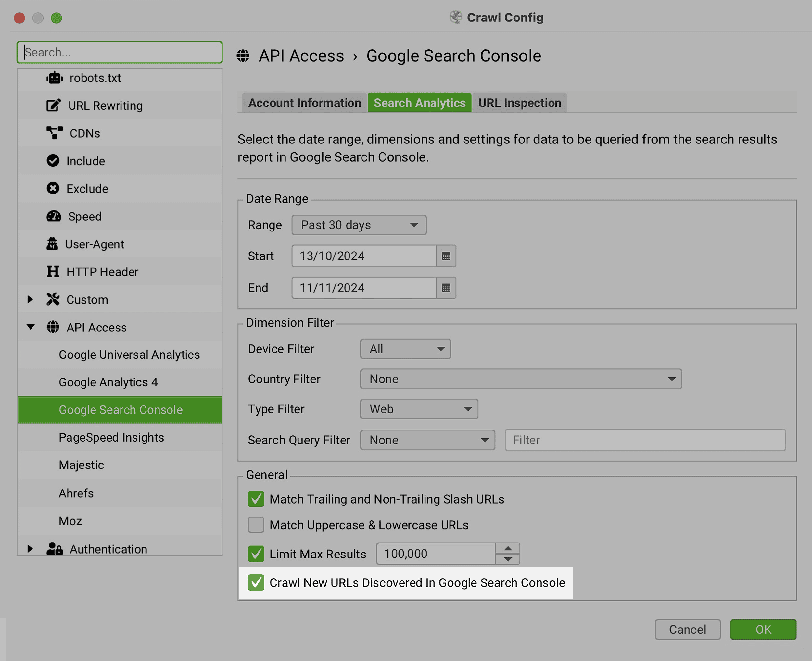Click the User-Agent spy icon
The height and width of the screenshot is (661, 812).
click(x=52, y=244)
